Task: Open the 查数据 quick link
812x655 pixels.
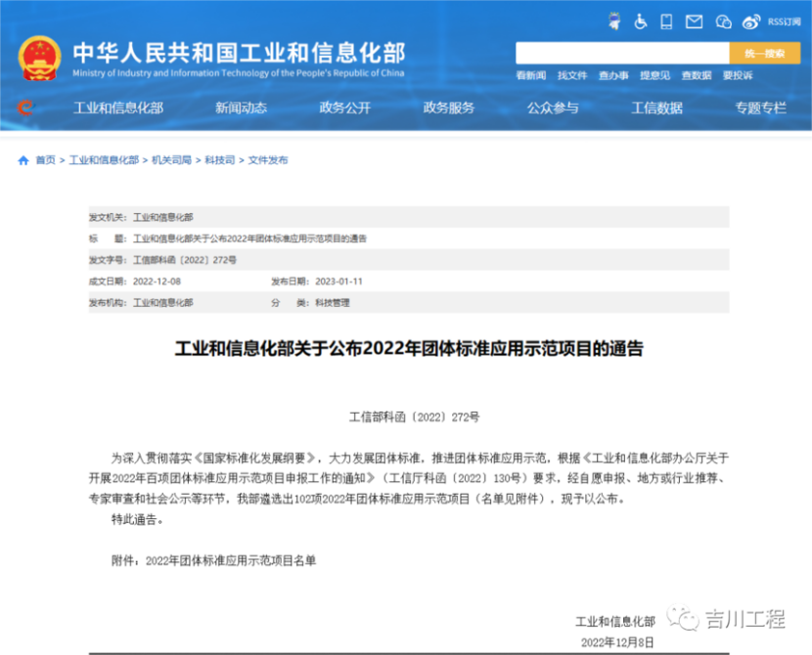Action: (697, 75)
